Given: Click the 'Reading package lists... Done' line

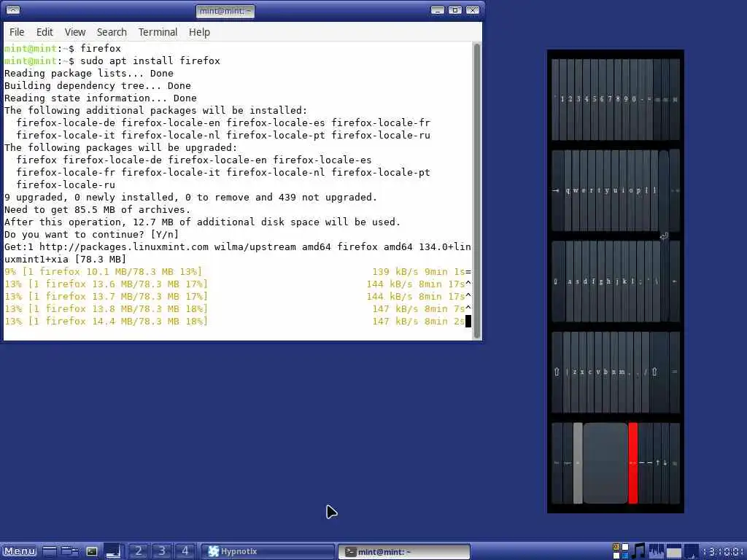Looking at the screenshot, I should [88, 74].
